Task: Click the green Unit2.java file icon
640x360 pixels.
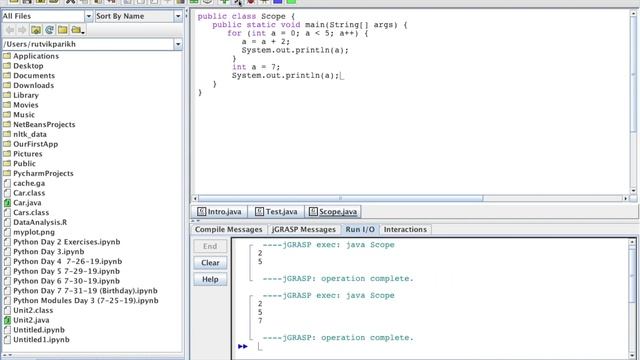Action: (x=7, y=320)
